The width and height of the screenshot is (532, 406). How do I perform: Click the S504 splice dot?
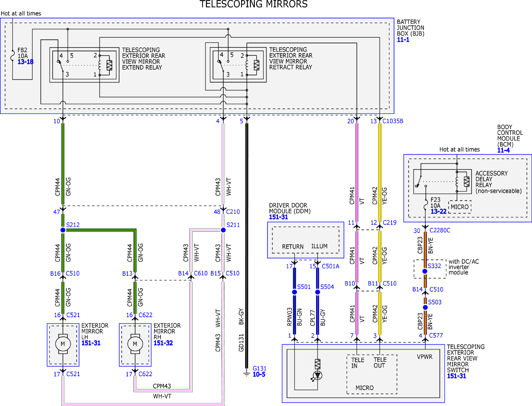317,292
